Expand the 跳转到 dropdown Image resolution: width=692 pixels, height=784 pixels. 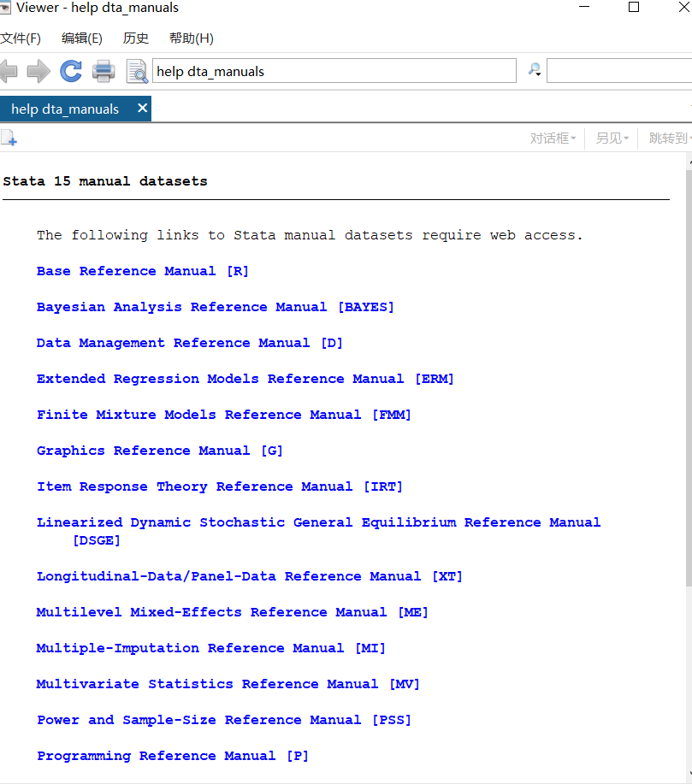670,138
